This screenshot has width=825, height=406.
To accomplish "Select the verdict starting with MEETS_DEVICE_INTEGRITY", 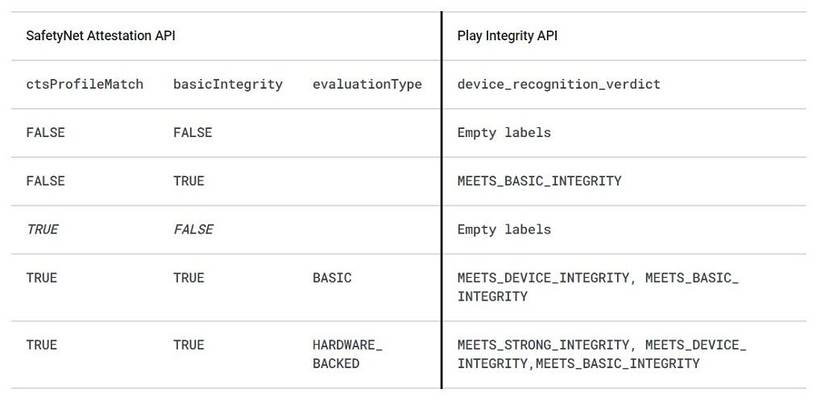I will pos(597,287).
